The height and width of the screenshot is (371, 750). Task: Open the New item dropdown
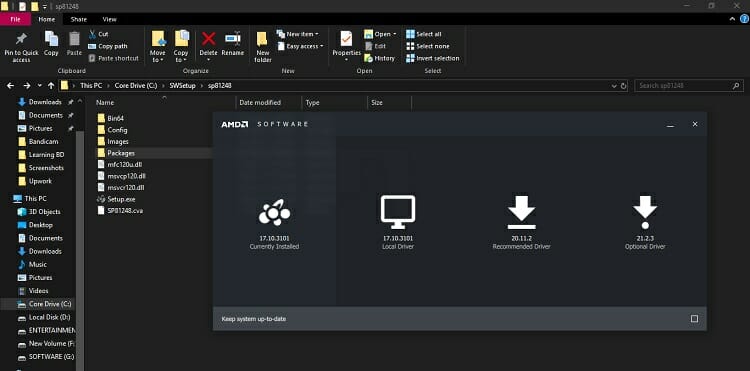click(x=298, y=34)
